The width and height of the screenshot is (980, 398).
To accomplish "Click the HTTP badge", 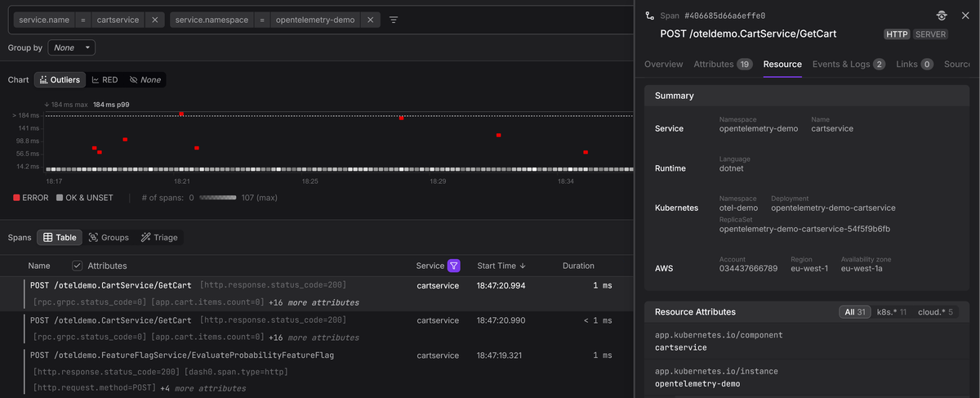I will coord(897,34).
